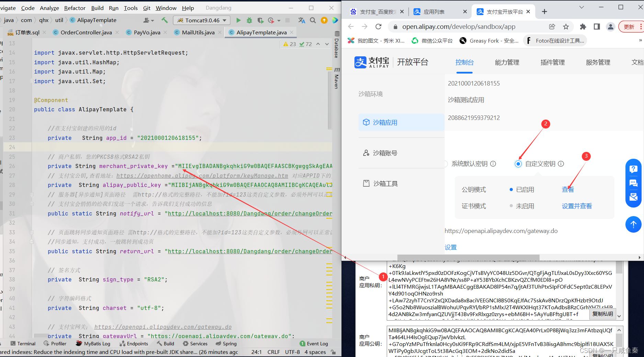Open the Event Log in status bar
Screen dimensions: 644x357
(314, 344)
